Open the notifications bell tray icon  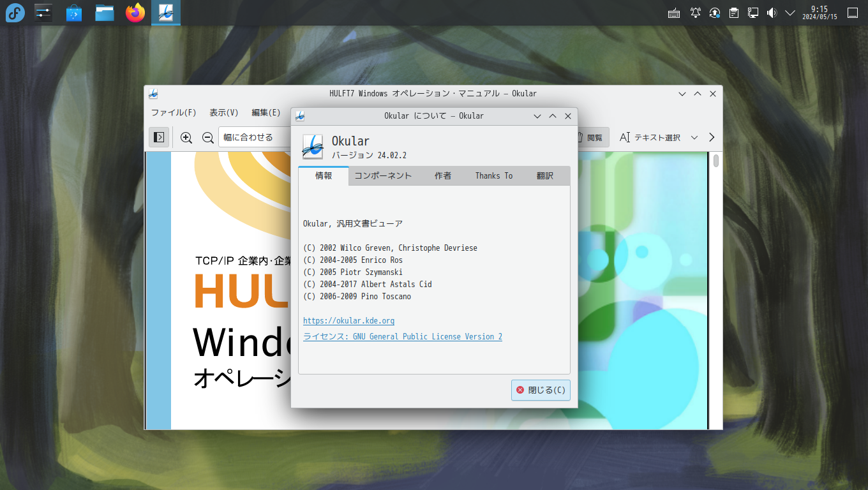point(696,13)
